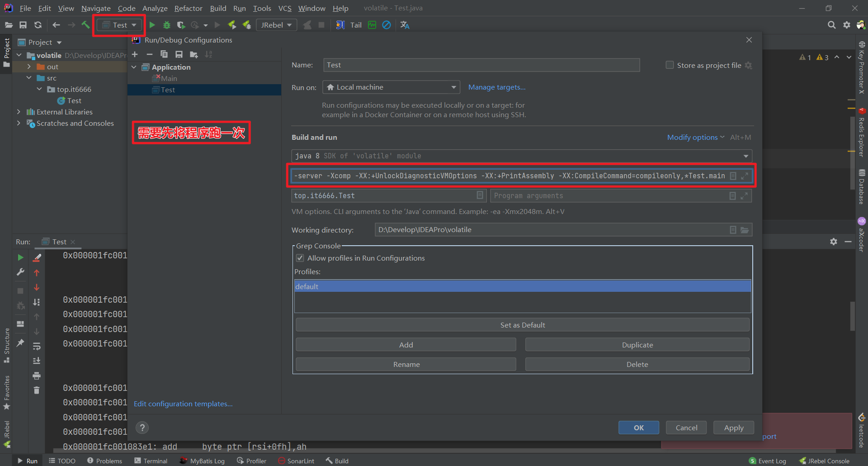868x466 pixels.
Task: Open the Terminal tool window tab
Action: (151, 461)
